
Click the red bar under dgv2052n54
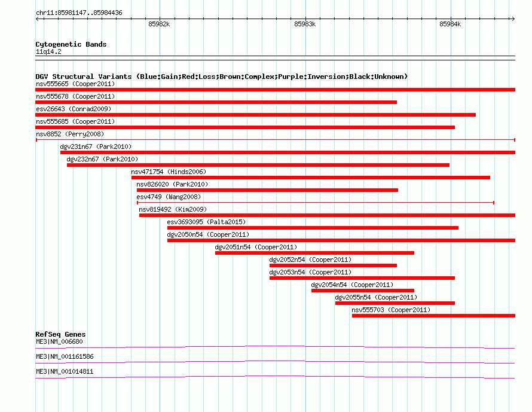[x=333, y=265]
